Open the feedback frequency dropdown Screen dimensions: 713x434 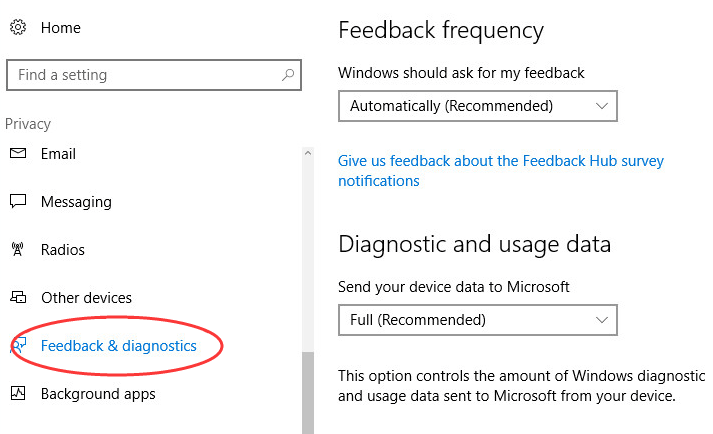tap(478, 106)
